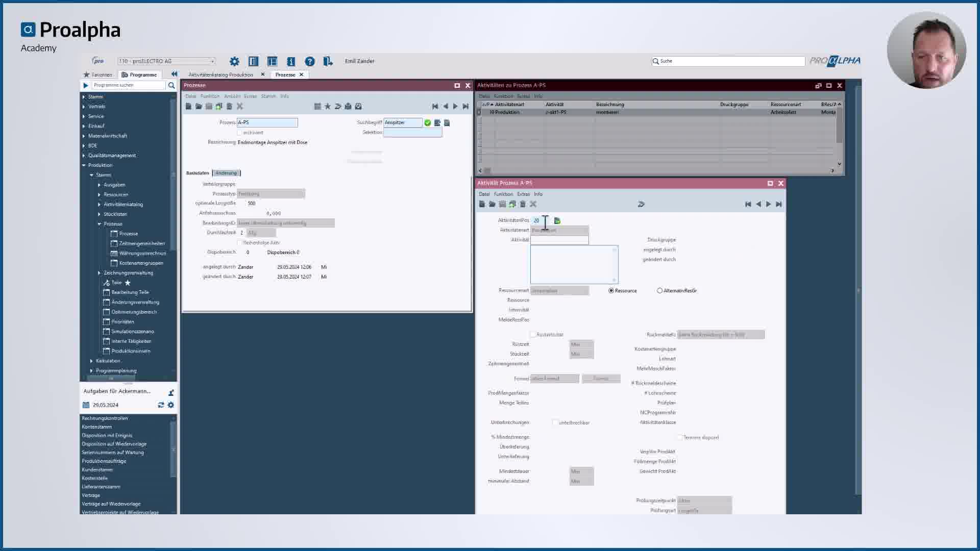
Task: Click the copy record icon in Prozesse toolbar
Action: 219,106
